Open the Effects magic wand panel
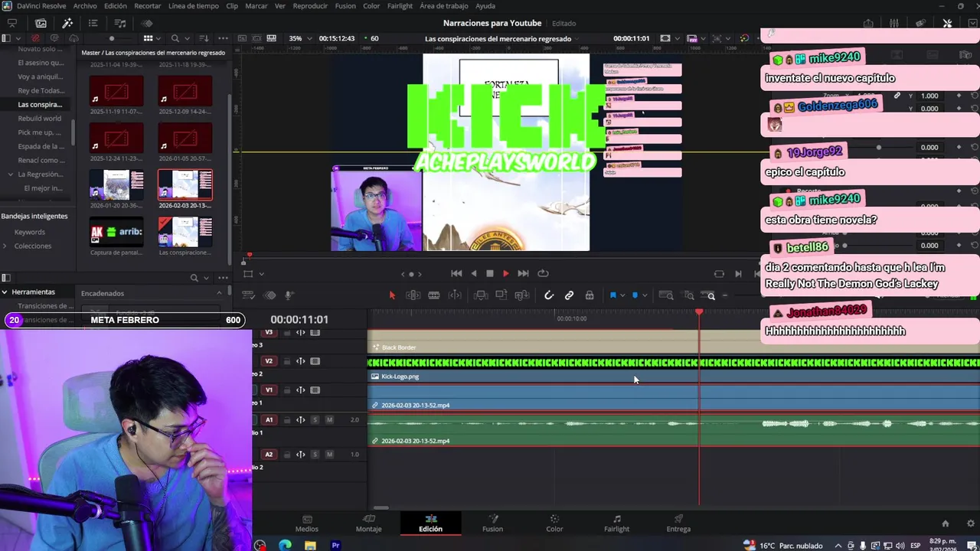This screenshot has height=551, width=980. pyautogui.click(x=67, y=23)
